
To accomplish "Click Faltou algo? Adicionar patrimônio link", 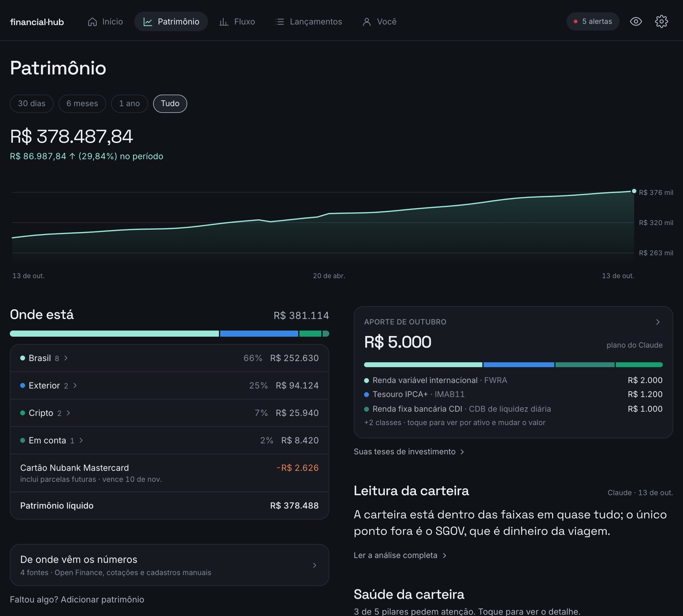I will point(77,599).
